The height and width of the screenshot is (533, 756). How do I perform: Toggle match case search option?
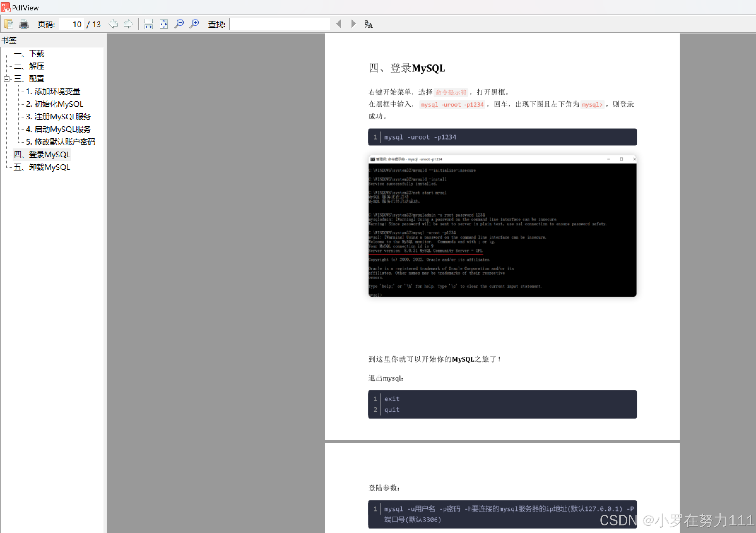369,24
